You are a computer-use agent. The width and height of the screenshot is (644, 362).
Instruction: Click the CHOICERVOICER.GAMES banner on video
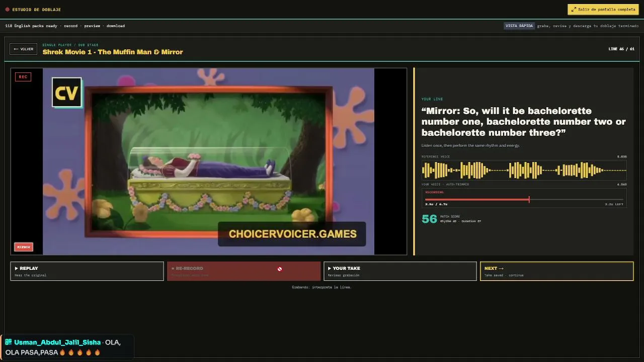point(292,234)
